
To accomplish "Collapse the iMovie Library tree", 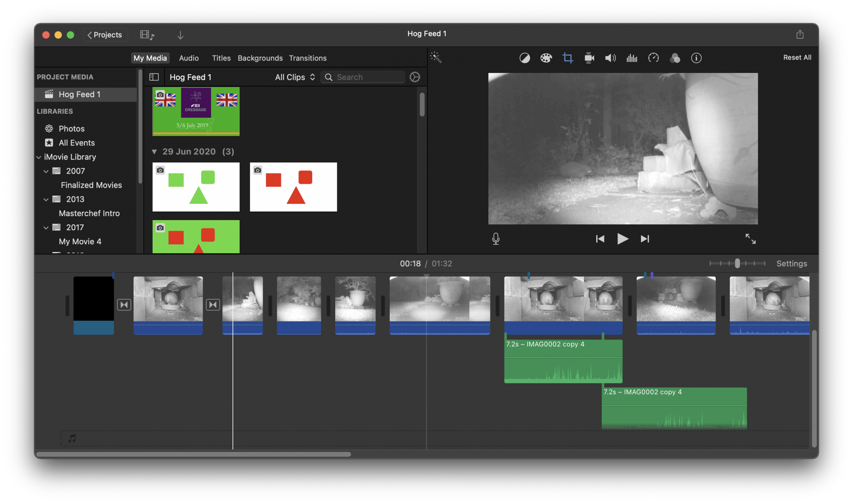I will pos(39,157).
